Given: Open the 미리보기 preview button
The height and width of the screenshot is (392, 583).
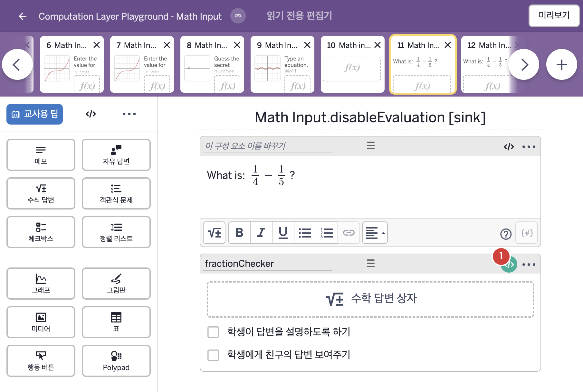Looking at the screenshot, I should 554,15.
